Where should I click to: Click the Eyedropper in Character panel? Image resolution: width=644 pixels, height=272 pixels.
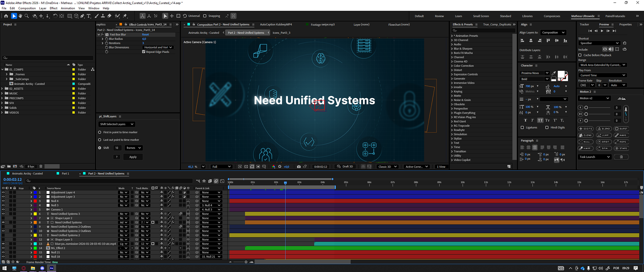554,73
